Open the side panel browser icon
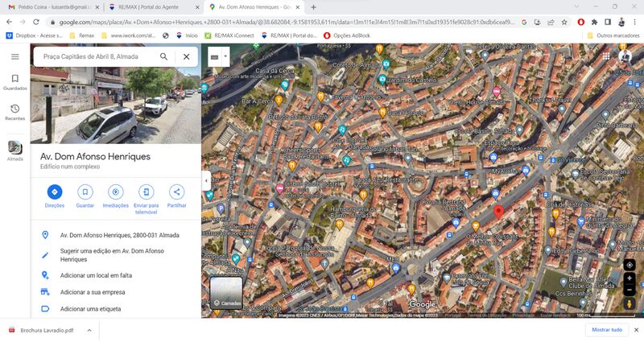Screen dimensions: 644x342 608,23
